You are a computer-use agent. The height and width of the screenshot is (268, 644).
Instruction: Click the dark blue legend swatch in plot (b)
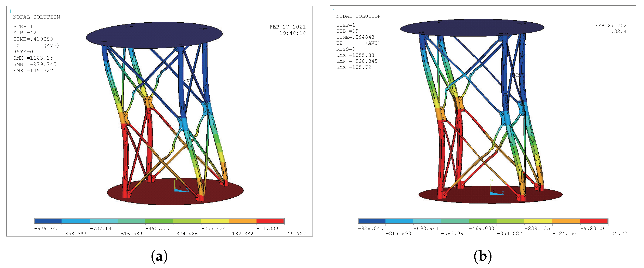(372, 221)
